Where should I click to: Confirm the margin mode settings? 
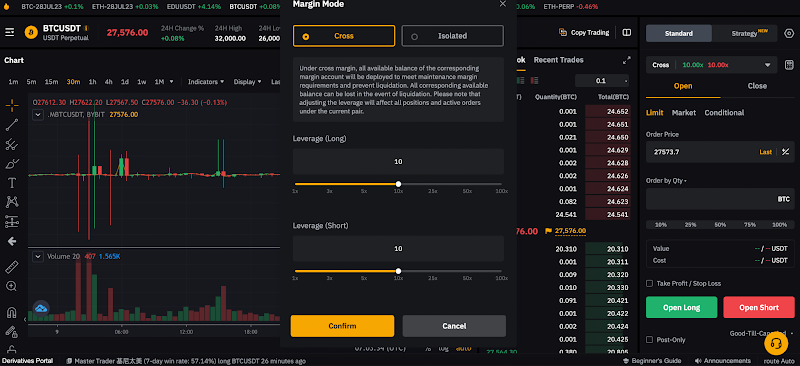pyautogui.click(x=342, y=326)
